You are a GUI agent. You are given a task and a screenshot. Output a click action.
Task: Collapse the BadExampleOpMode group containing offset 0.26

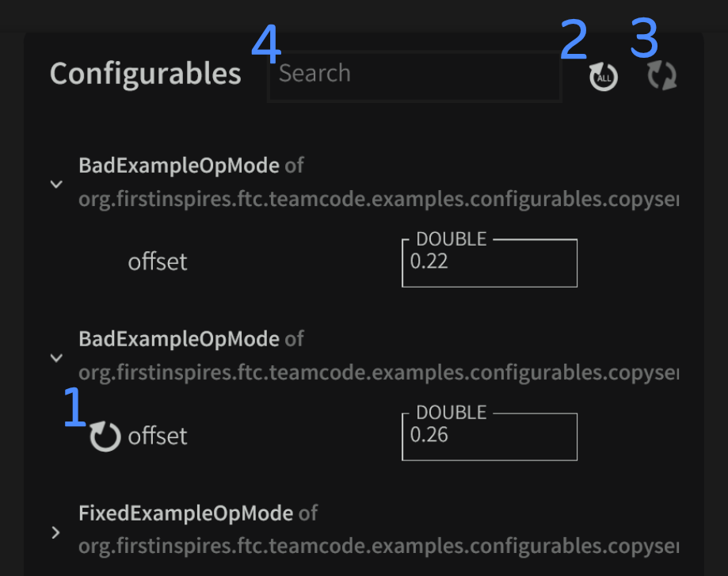56,357
